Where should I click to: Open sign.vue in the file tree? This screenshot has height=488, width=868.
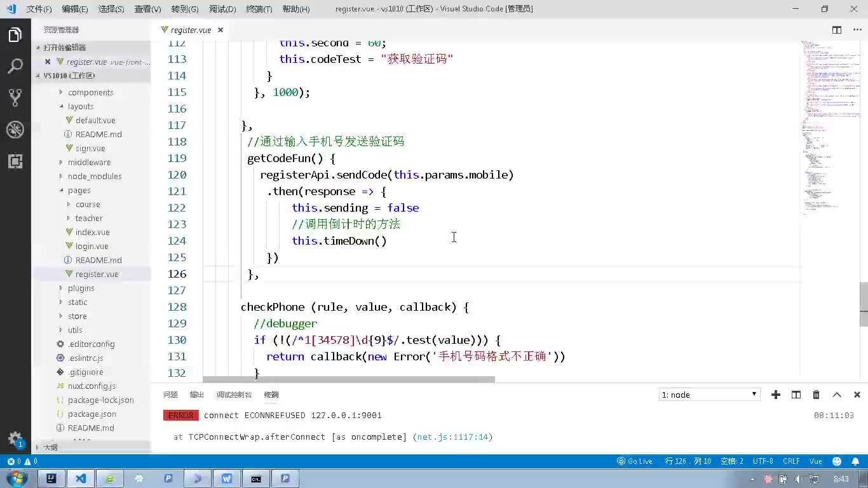pyautogui.click(x=92, y=148)
